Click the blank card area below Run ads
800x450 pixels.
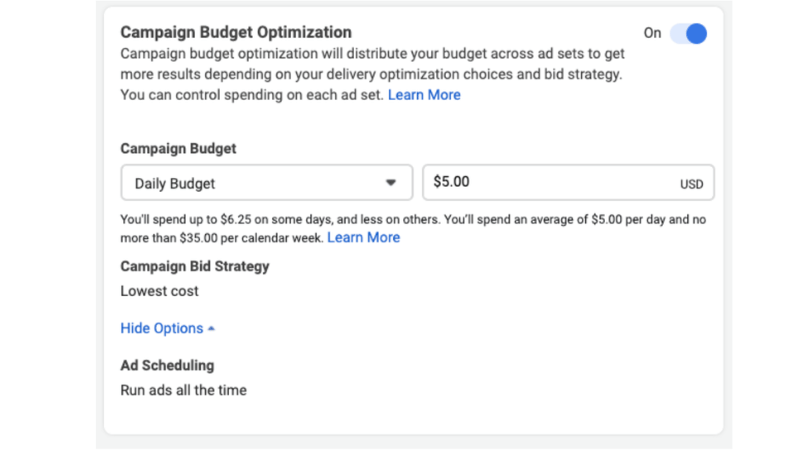pyautogui.click(x=400, y=418)
